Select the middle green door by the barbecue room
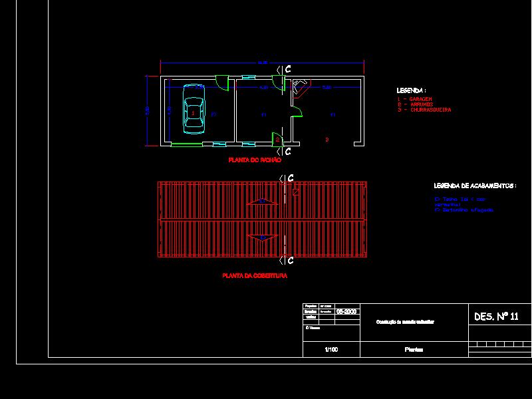 click(297, 112)
